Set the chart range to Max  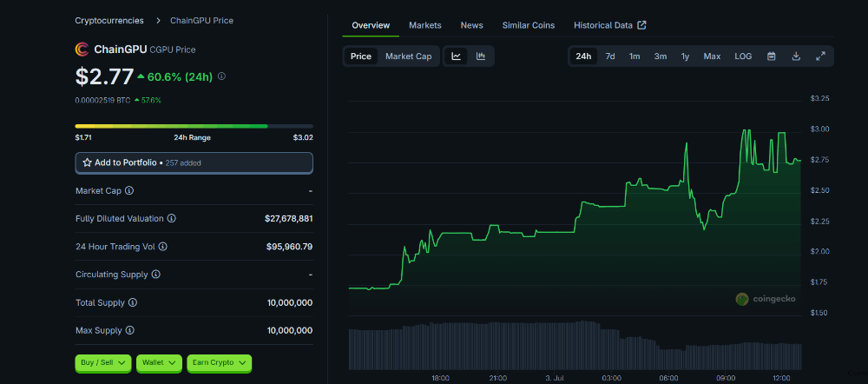[x=712, y=56]
